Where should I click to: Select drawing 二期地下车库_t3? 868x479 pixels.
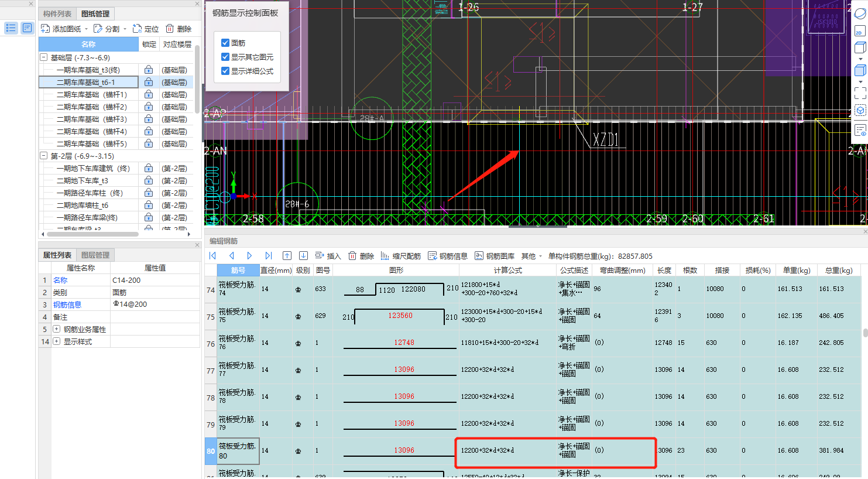(83, 180)
